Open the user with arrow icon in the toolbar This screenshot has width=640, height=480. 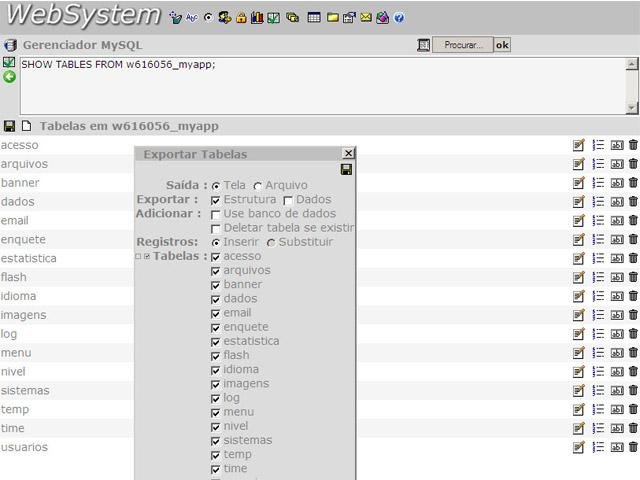coord(224,18)
